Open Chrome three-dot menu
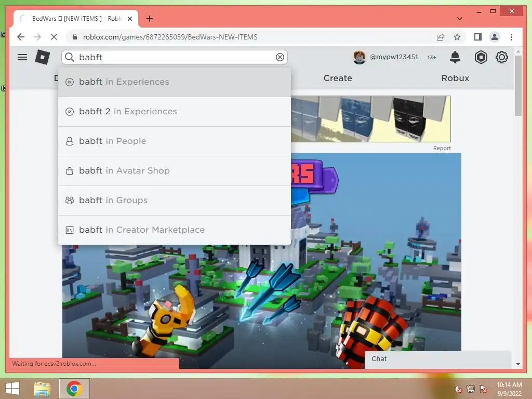Image resolution: width=532 pixels, height=399 pixels. point(511,37)
